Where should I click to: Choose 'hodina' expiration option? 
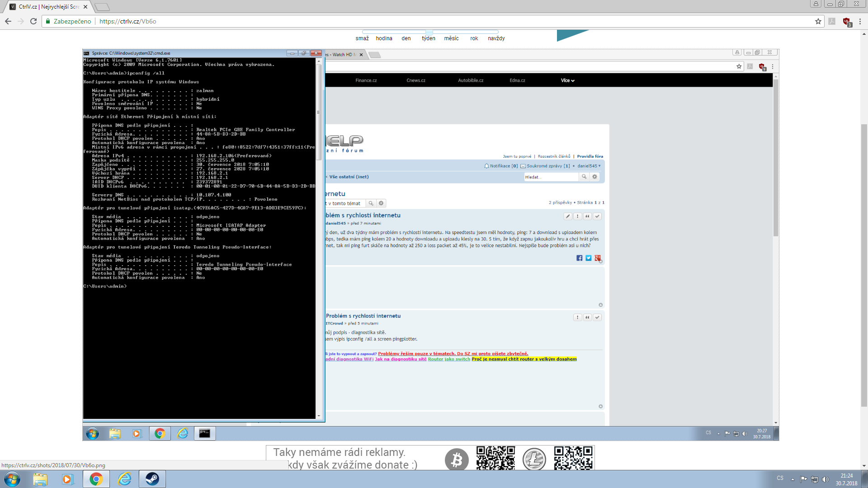point(384,38)
